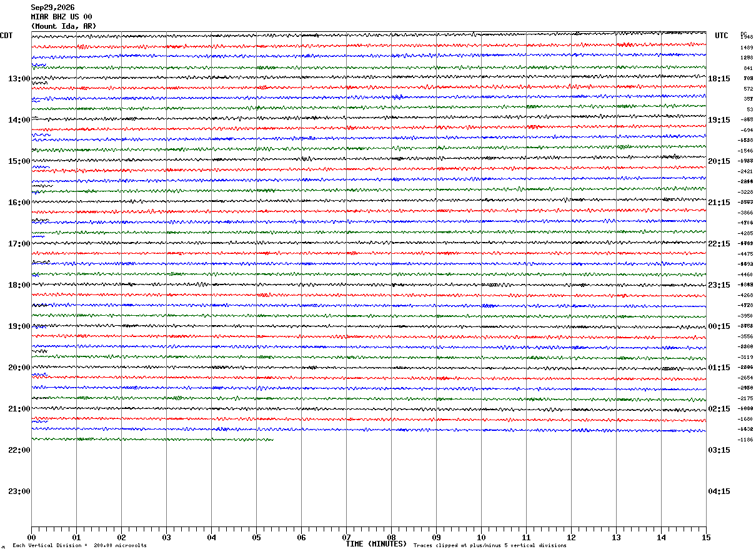
Task: Click the MIAR BHZ US 00 station title
Action: [61, 17]
